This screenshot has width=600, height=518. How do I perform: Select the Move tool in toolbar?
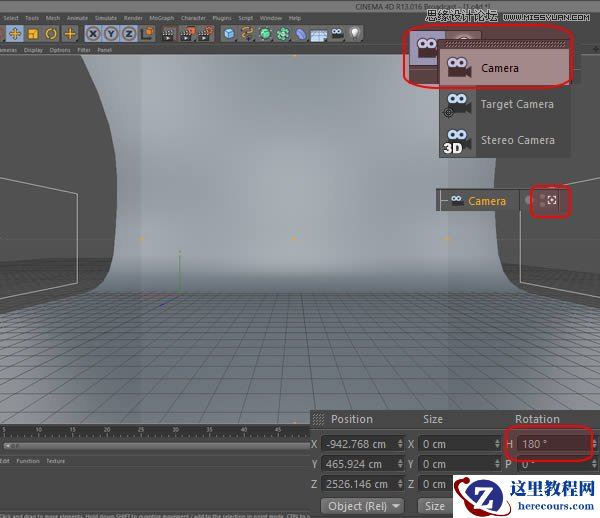point(15,34)
